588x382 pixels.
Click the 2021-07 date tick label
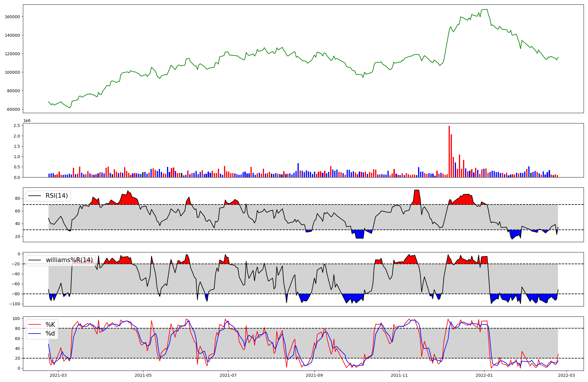pyautogui.click(x=228, y=375)
